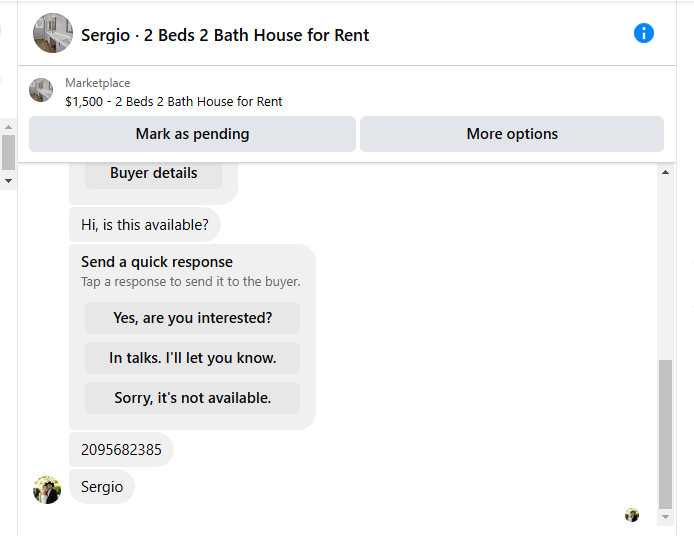694x536 pixels.
Task: Open conversation title 'Sergio · 2 Beds 2 Bath House'
Action: (x=225, y=35)
